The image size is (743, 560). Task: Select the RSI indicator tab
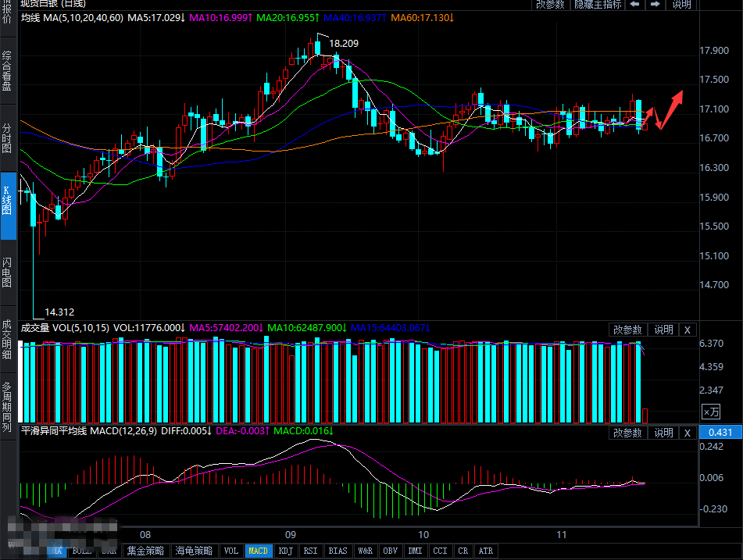point(311,551)
